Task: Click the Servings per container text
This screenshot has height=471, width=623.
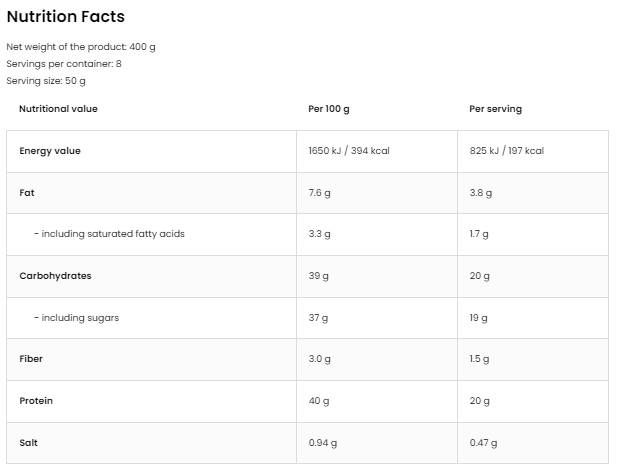Action: click(64, 64)
